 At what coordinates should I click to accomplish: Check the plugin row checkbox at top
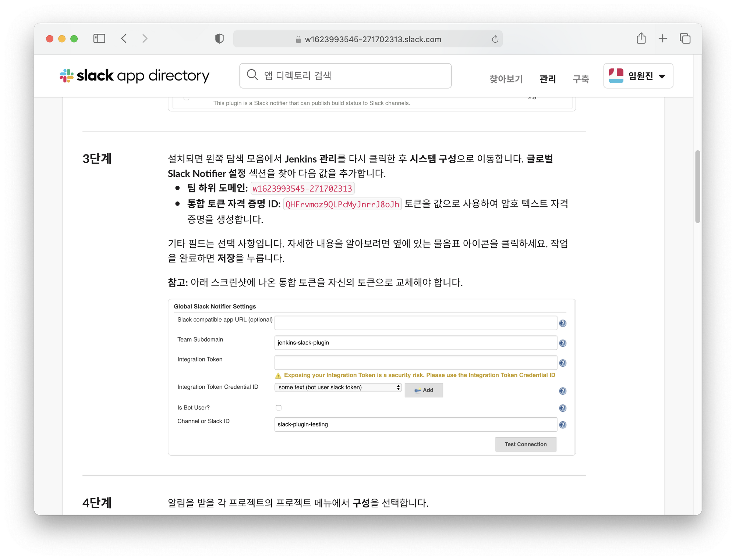[x=187, y=98]
